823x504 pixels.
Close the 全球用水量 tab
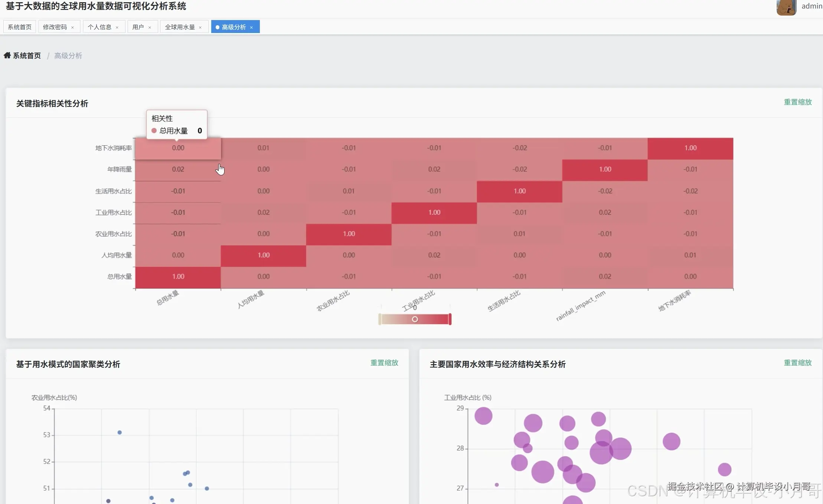pyautogui.click(x=200, y=27)
